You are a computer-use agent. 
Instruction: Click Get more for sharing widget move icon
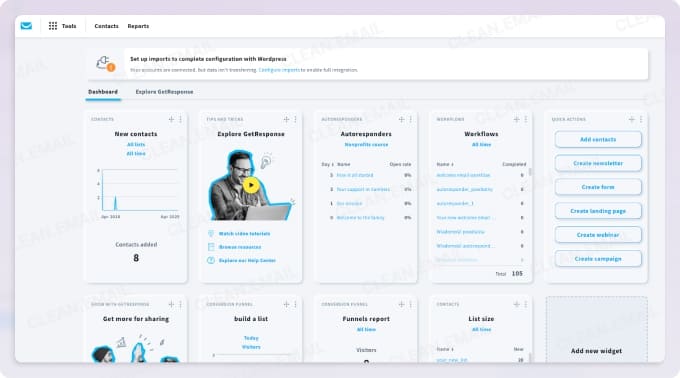click(x=171, y=304)
